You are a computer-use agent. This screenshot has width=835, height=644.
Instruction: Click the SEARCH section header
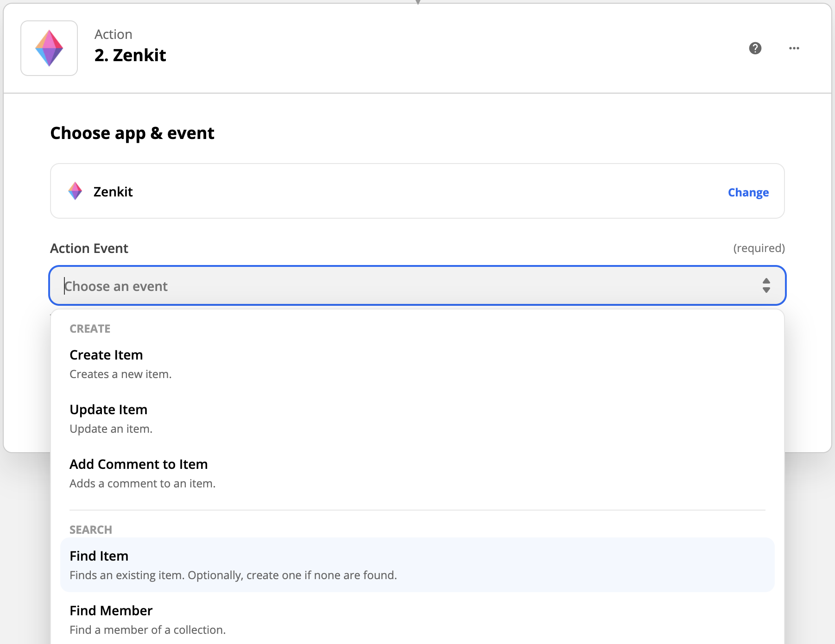click(x=91, y=530)
